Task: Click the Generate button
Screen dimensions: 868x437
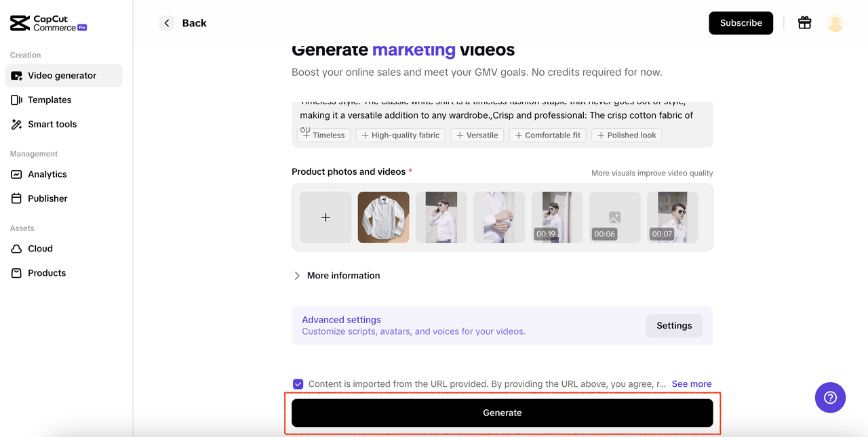Action: coord(502,413)
